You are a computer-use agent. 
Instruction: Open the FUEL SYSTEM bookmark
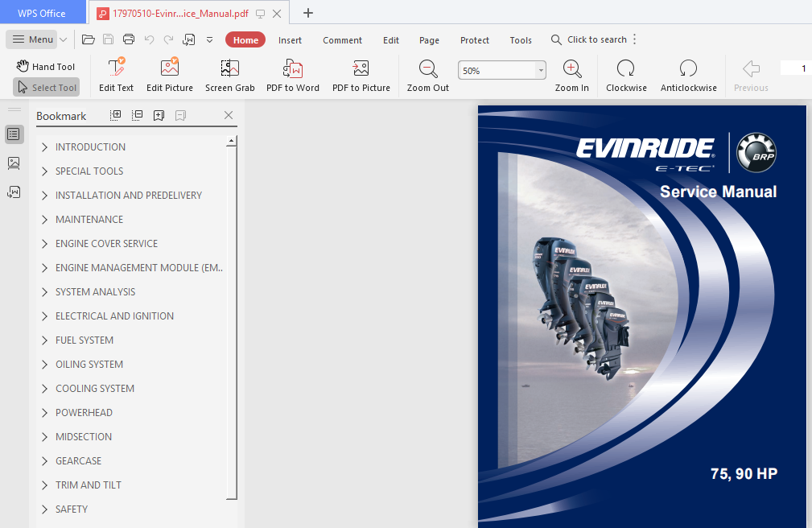click(84, 340)
